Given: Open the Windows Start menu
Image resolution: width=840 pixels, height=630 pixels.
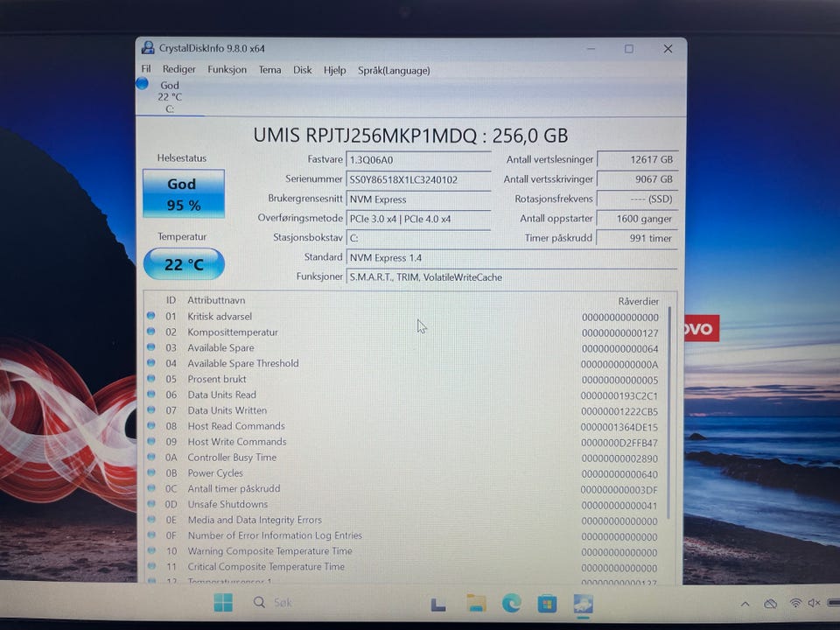Looking at the screenshot, I should click(x=223, y=602).
